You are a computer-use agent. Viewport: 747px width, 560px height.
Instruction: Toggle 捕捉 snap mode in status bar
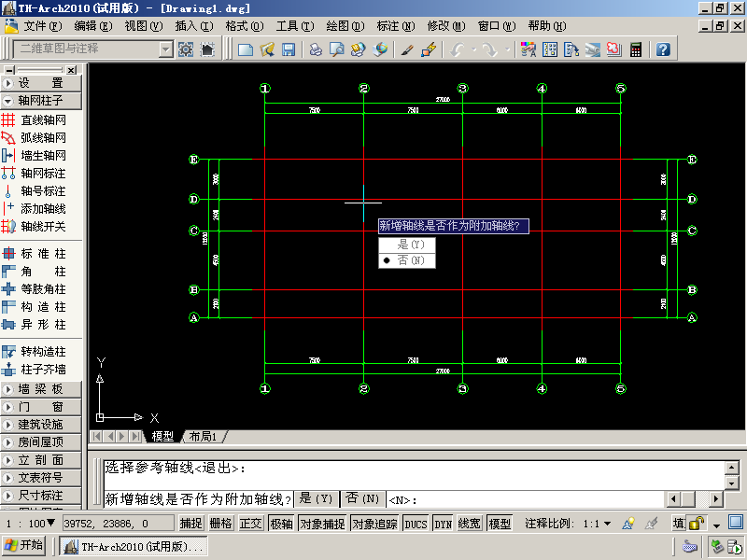pyautogui.click(x=191, y=524)
